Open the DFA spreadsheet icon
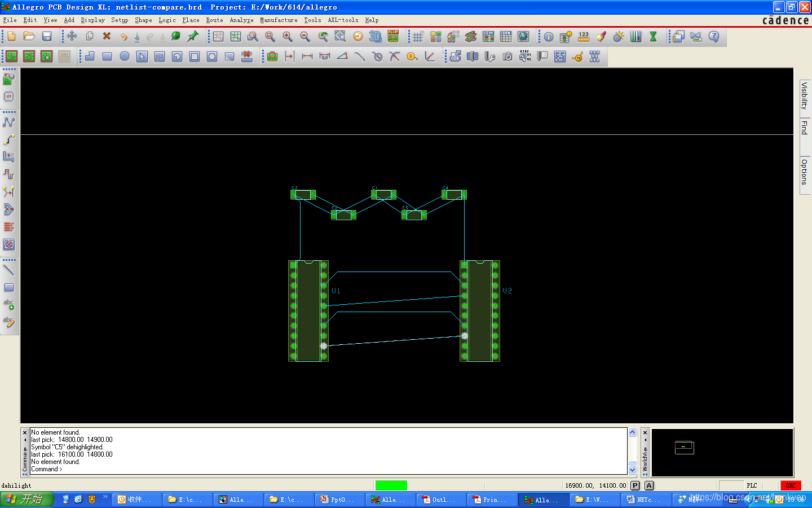 (x=506, y=37)
